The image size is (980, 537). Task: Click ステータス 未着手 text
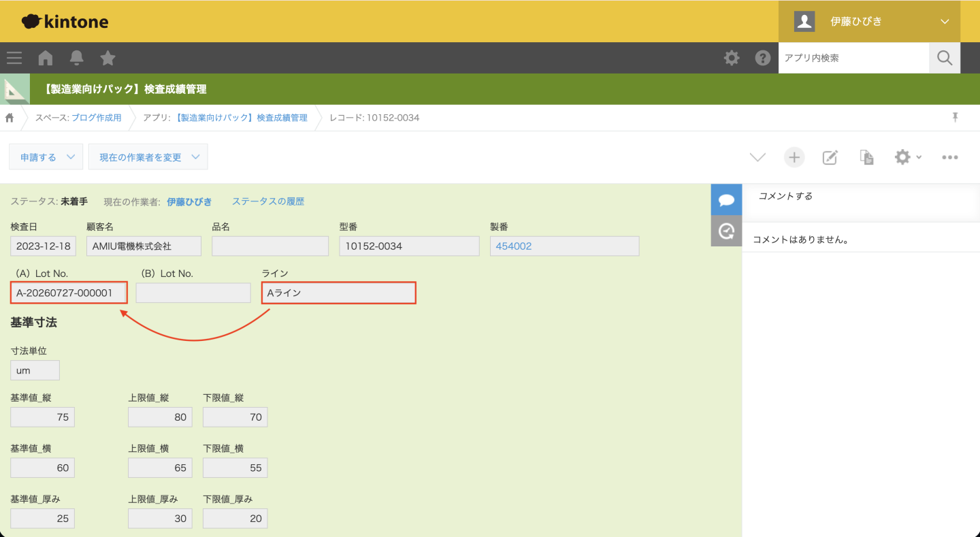pos(49,201)
